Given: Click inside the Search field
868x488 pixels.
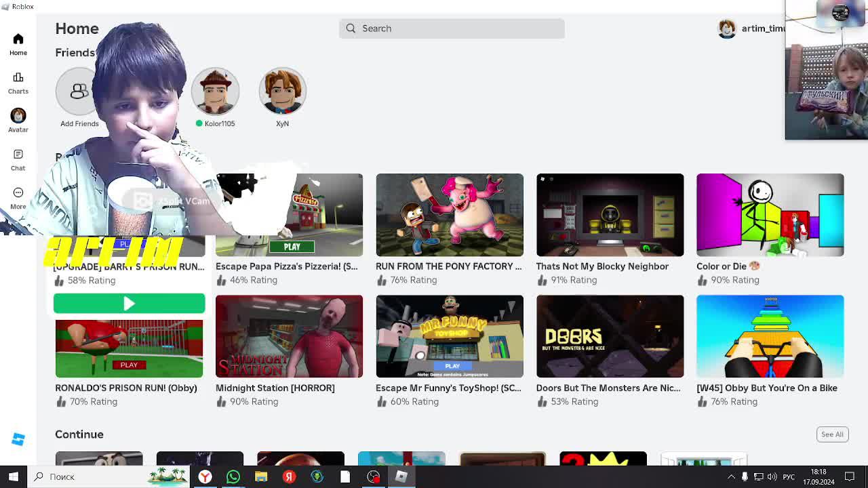Looking at the screenshot, I should point(452,28).
